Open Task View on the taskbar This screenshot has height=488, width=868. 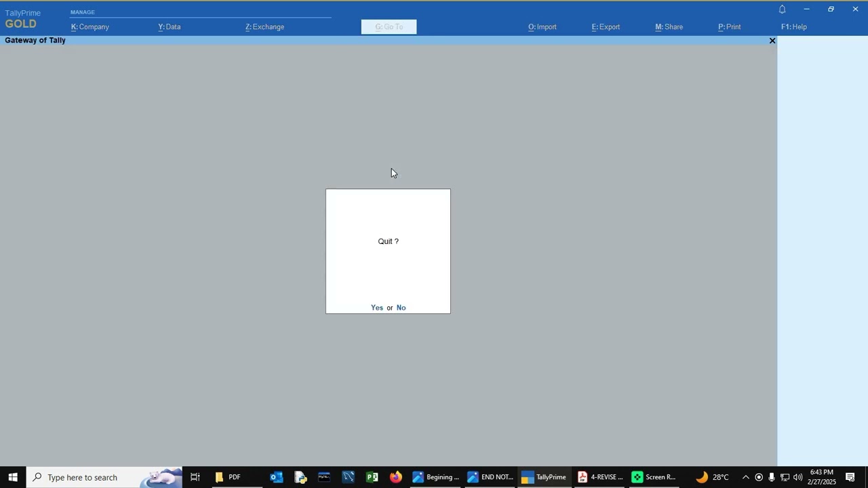click(x=195, y=477)
